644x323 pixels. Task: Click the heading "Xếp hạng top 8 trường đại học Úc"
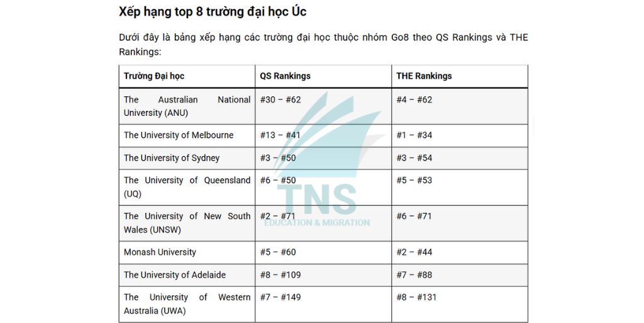(x=213, y=11)
